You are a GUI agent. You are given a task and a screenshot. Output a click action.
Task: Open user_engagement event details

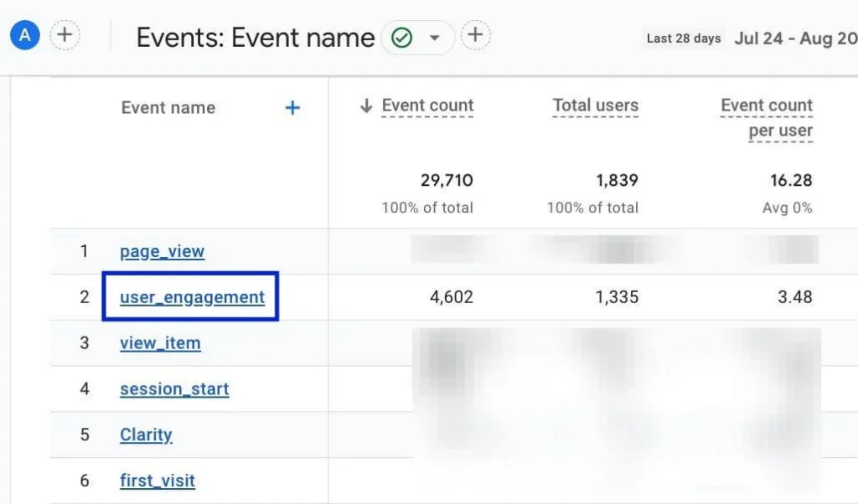coord(190,296)
